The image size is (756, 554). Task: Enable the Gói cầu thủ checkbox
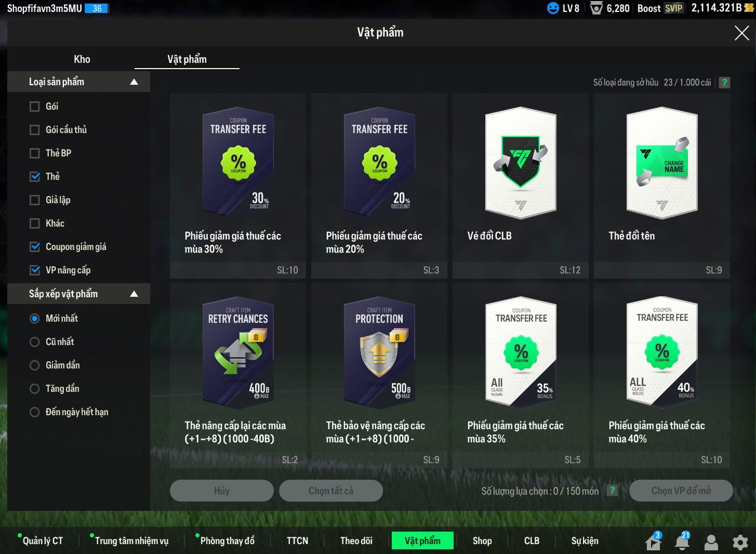35,130
